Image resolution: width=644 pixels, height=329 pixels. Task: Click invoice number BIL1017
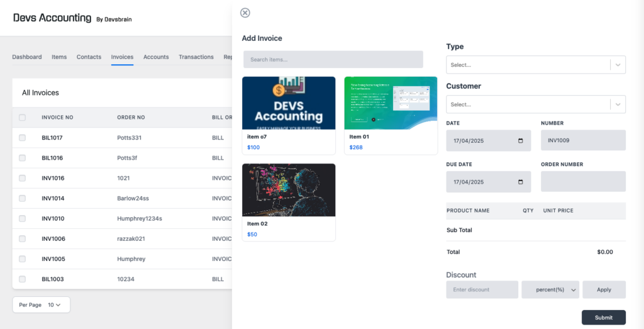click(52, 138)
